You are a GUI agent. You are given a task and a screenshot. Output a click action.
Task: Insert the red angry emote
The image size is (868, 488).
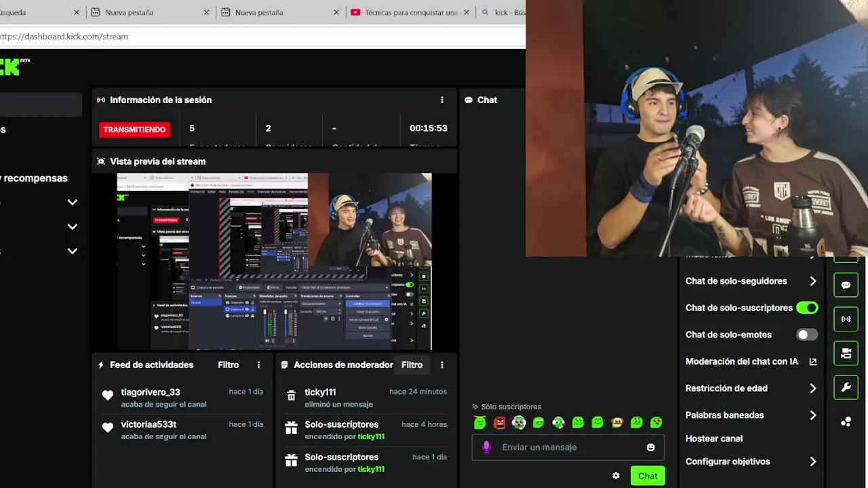pos(500,422)
